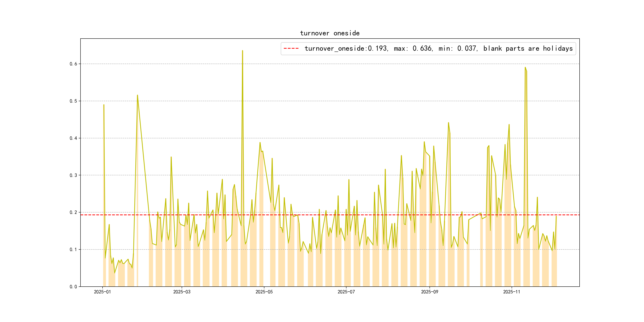Click the late-January peak near 0.52
The image size is (644, 322).
click(x=138, y=95)
